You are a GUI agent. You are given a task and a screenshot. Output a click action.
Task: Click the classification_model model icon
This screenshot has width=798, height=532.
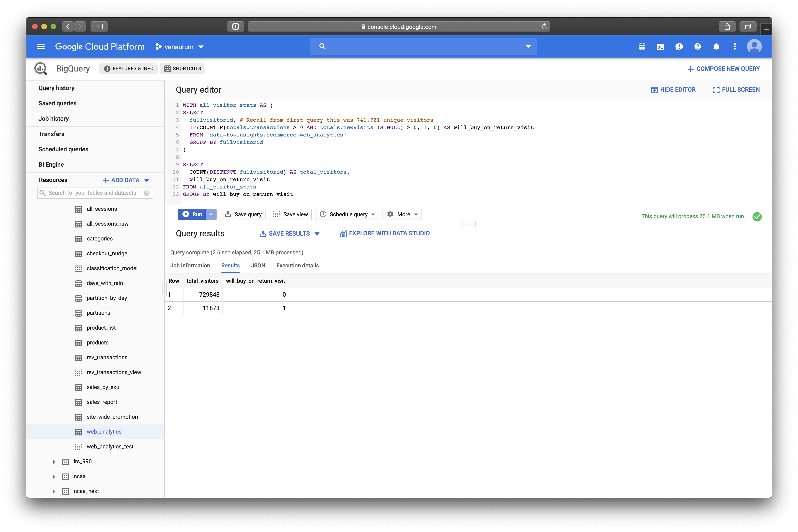click(78, 269)
